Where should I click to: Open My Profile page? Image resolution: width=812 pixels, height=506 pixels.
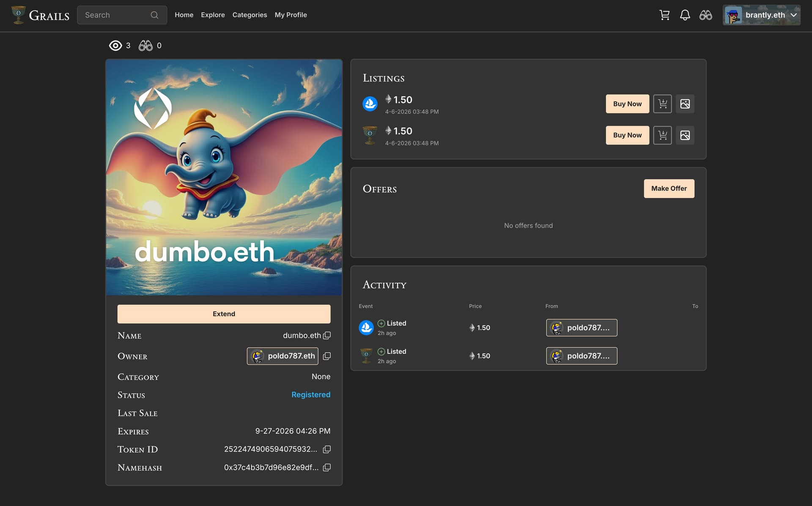291,15
